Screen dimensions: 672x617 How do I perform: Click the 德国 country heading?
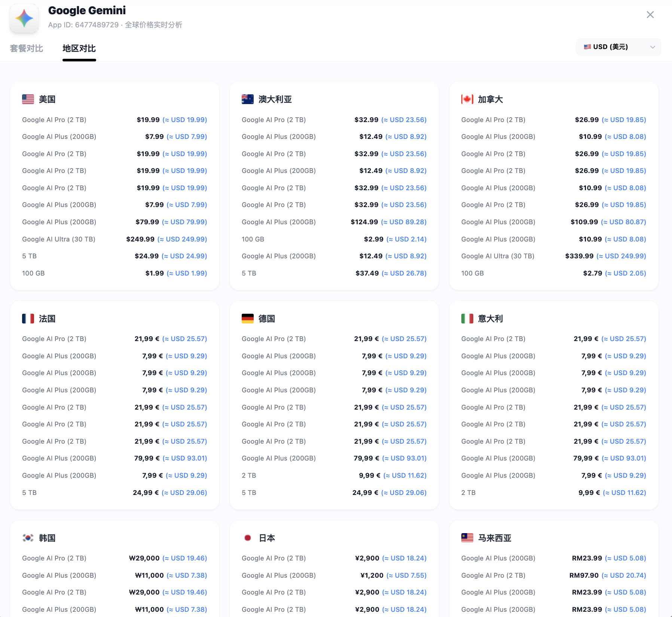coord(267,319)
